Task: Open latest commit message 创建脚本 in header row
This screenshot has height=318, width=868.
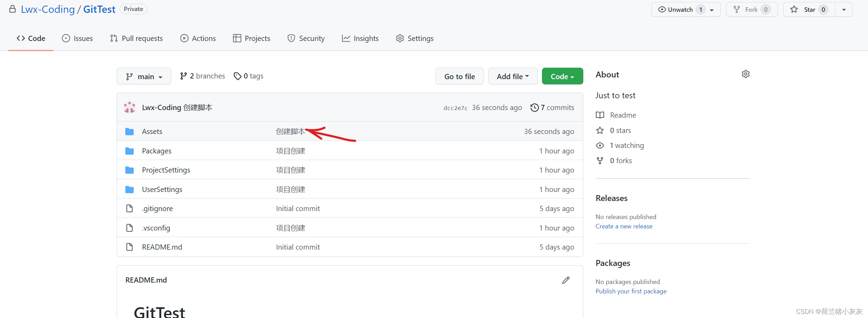Action: (x=198, y=108)
